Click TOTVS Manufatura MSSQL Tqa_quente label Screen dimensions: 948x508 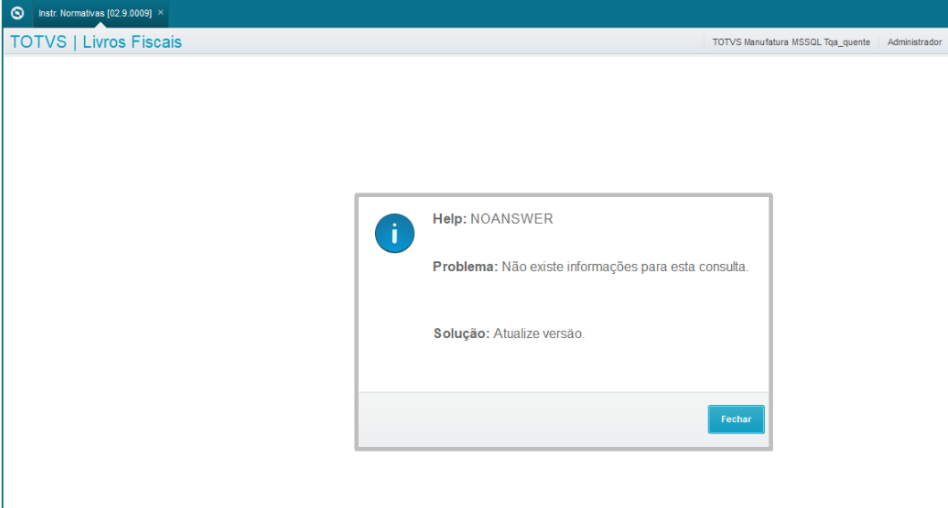point(791,42)
